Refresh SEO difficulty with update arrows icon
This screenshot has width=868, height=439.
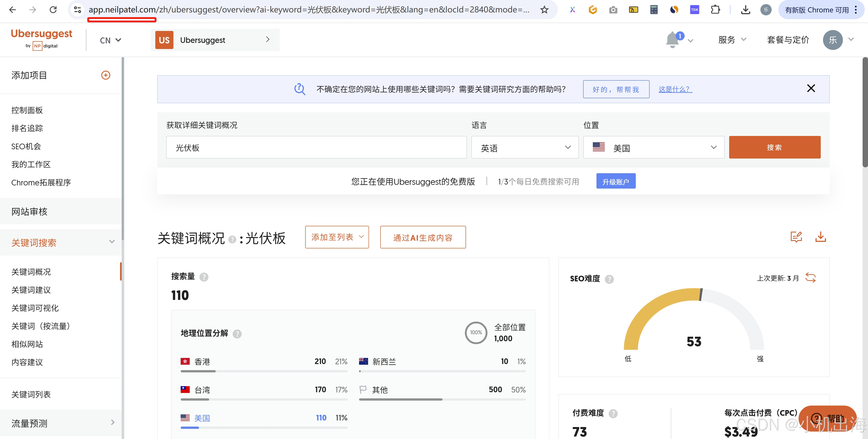click(810, 278)
